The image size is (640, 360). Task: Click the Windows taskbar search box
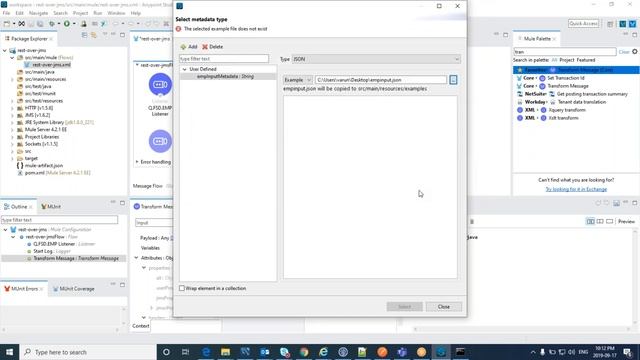88,352
